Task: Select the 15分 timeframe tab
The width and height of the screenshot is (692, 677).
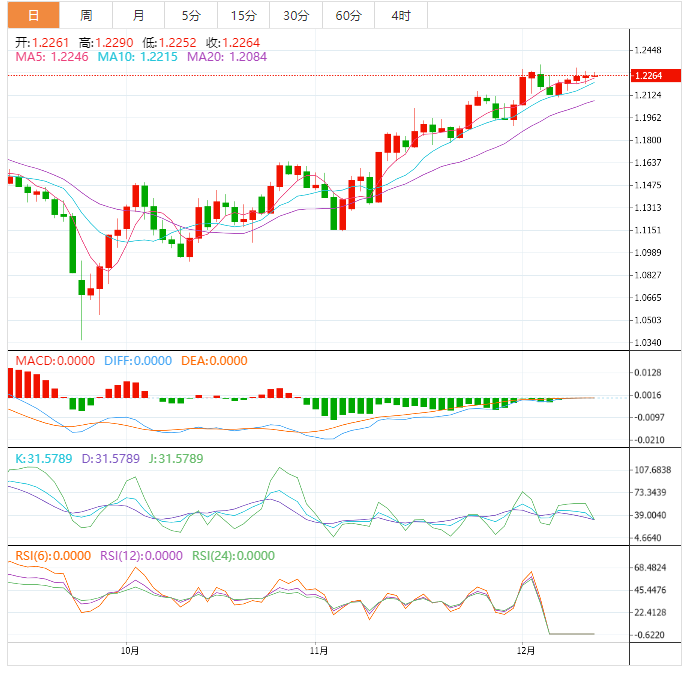Action: 243,15
